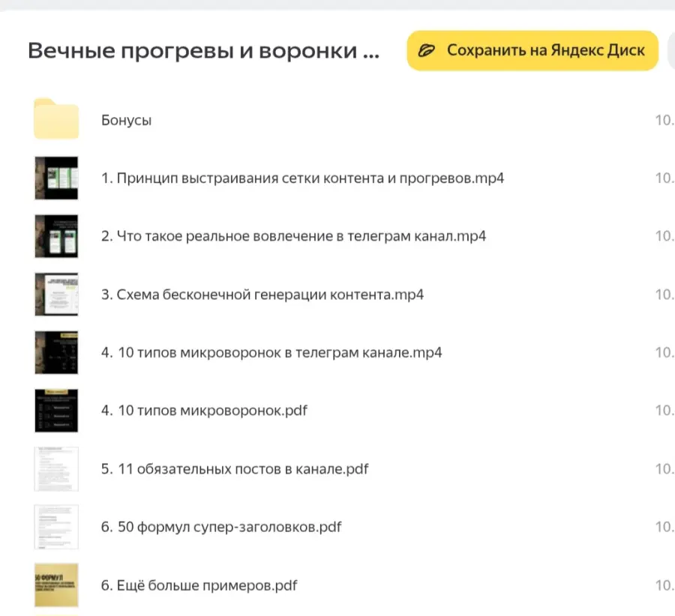Screen dimensions: 675x616
Task: Click thumbnail of video 1 about сетки контента
Action: coord(56,178)
